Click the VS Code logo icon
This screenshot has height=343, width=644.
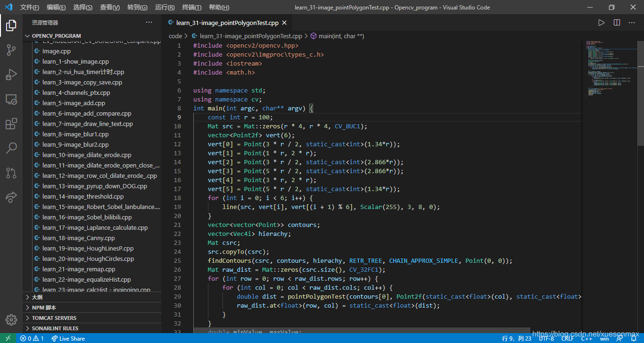(x=8, y=7)
